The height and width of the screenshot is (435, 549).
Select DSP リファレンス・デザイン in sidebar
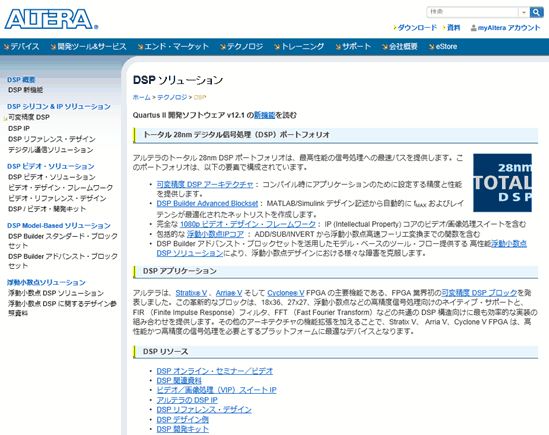click(51, 139)
